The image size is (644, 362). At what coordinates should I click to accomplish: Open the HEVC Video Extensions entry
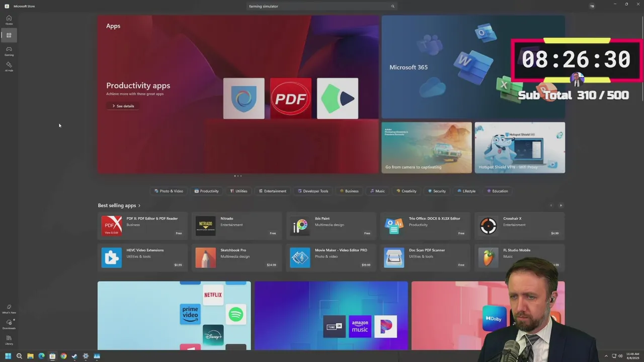click(143, 258)
